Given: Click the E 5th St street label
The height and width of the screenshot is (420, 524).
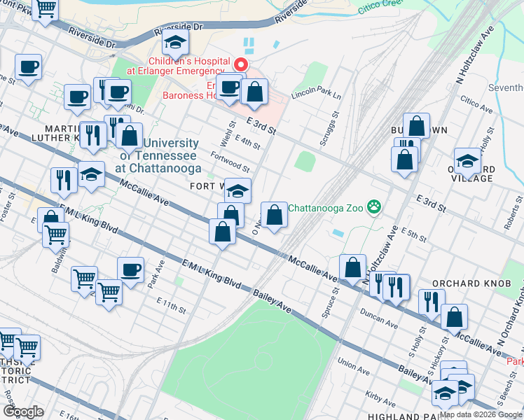Looking at the screenshot, I should [414, 234].
